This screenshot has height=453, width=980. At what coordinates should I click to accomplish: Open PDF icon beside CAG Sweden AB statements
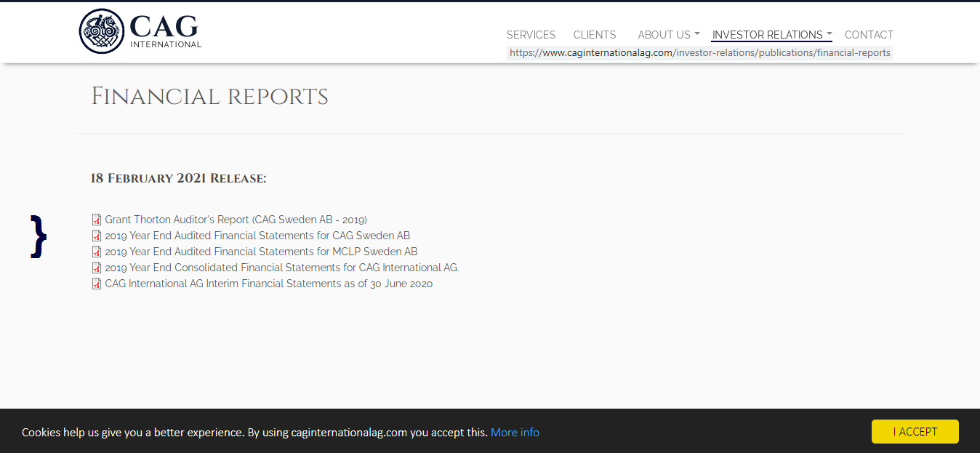(97, 236)
